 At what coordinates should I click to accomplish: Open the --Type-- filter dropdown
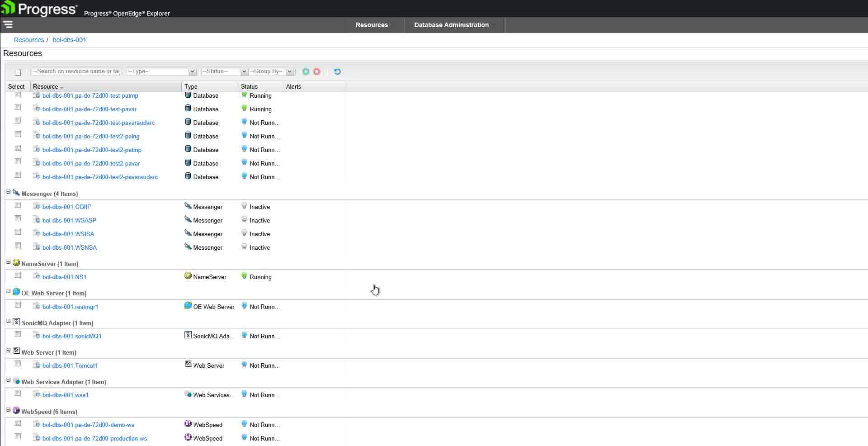point(161,71)
